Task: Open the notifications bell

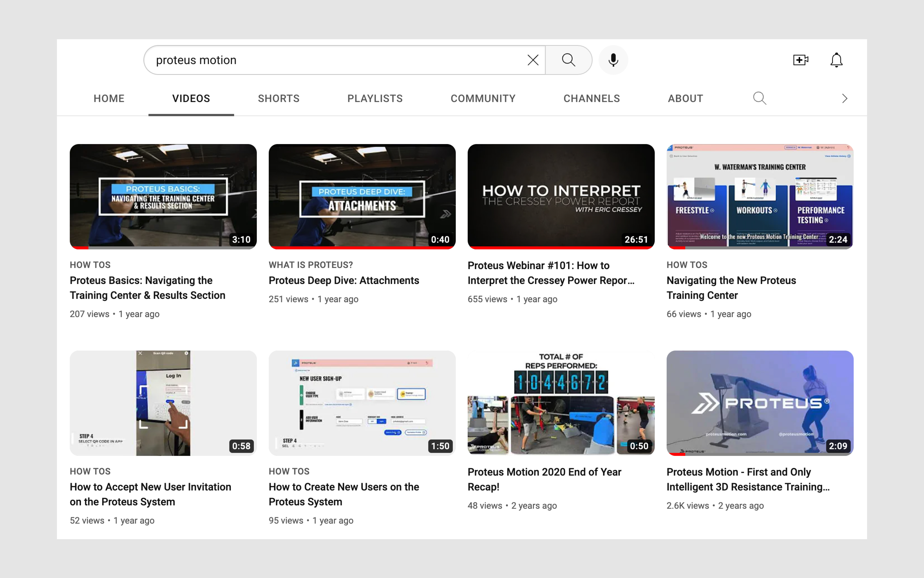Action: (x=836, y=60)
